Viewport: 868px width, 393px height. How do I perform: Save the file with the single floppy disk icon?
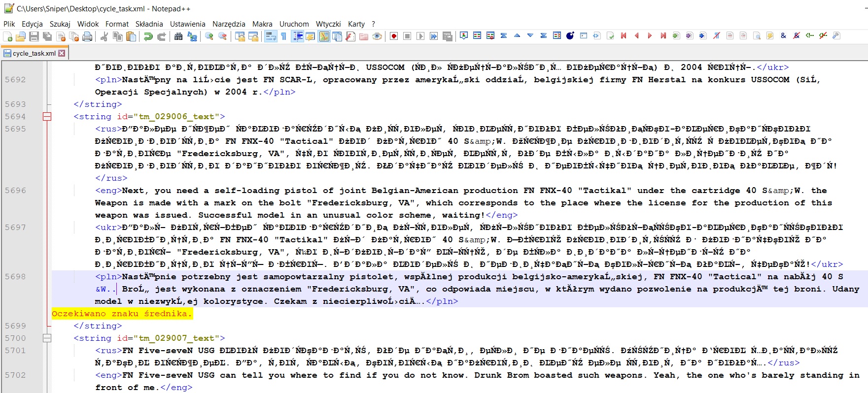click(34, 36)
